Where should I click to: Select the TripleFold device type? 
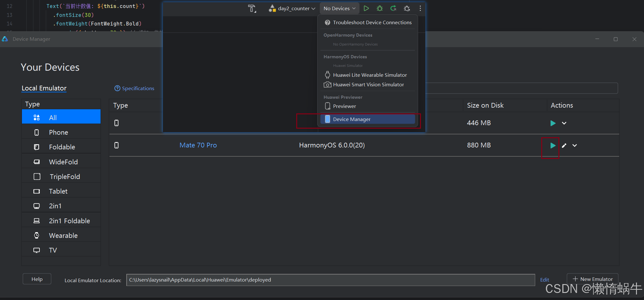(x=61, y=176)
